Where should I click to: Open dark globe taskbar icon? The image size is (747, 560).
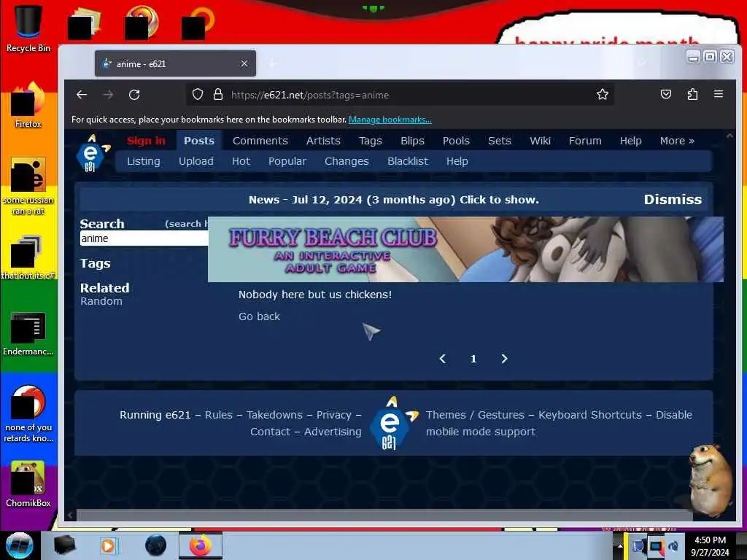click(x=155, y=545)
